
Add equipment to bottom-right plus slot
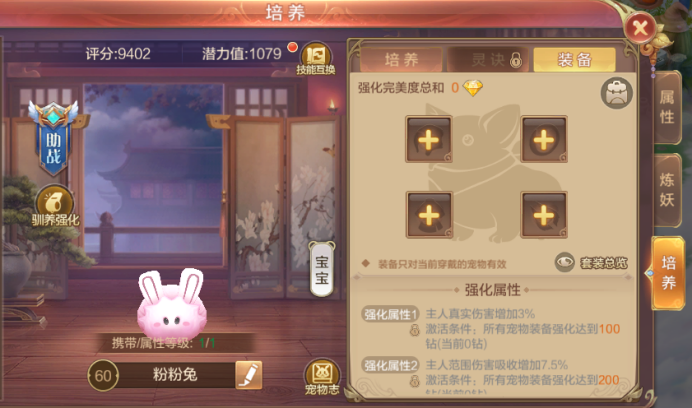tap(544, 215)
